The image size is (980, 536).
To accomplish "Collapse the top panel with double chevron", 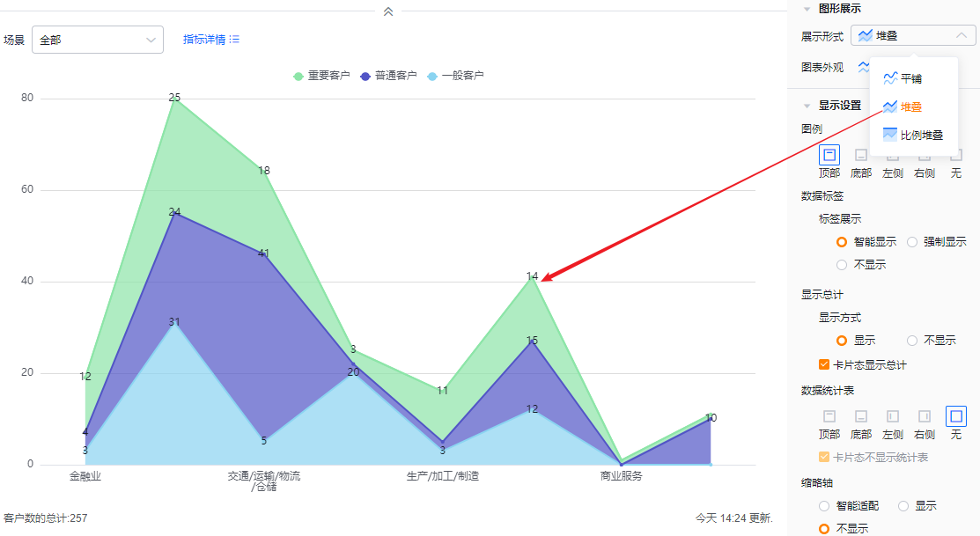I will coord(388,11).
